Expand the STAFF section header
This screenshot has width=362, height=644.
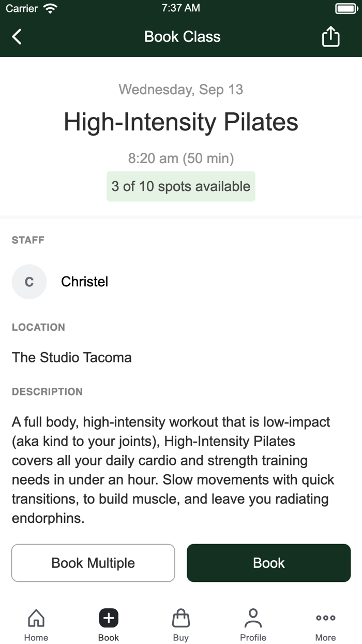27,240
